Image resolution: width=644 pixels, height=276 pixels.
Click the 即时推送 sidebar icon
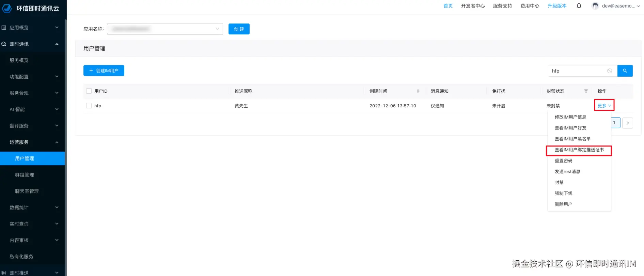[4, 273]
